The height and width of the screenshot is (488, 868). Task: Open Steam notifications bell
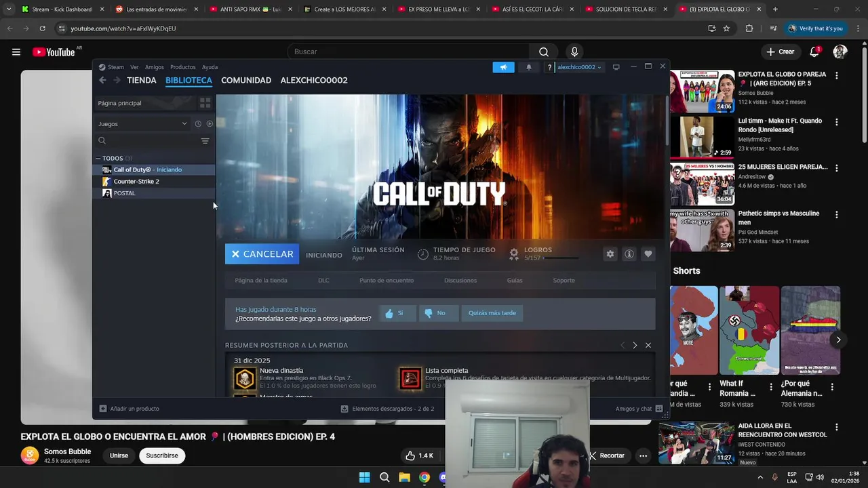point(529,67)
